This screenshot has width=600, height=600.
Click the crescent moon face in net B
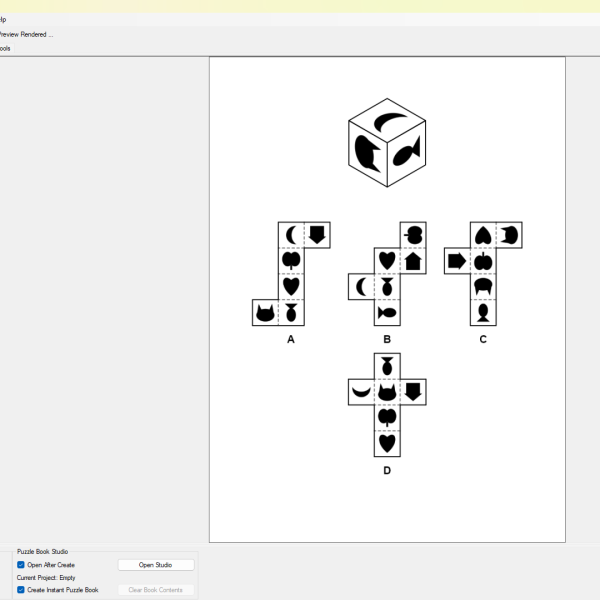[361, 287]
